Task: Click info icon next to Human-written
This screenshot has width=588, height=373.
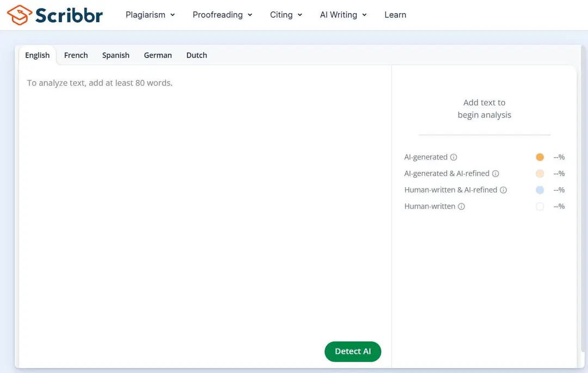Action: [x=461, y=207]
